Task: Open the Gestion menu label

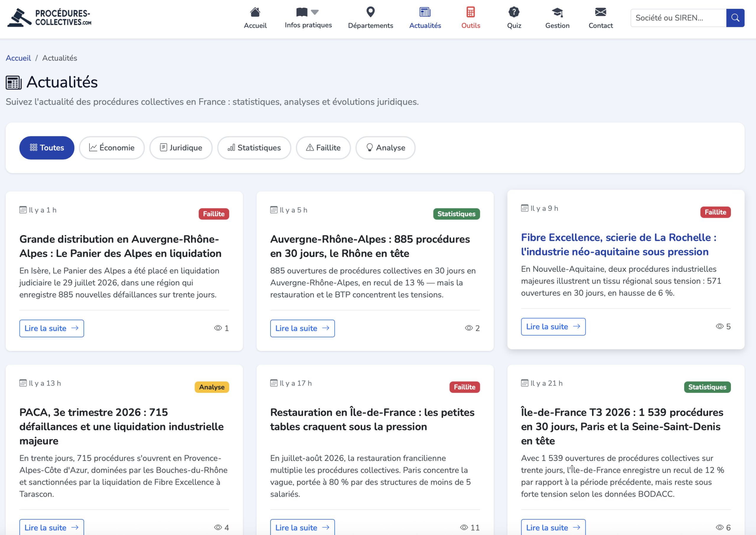Action: 557,26
